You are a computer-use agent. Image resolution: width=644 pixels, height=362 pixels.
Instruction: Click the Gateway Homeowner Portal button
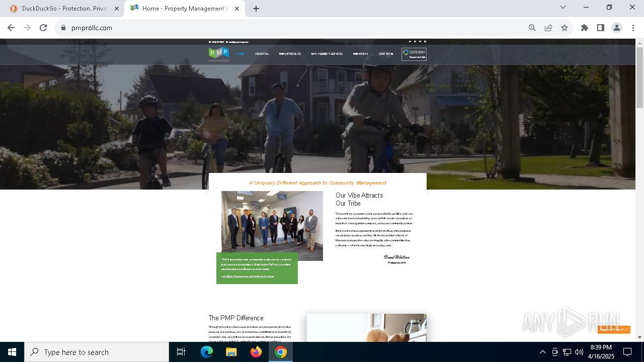pos(414,54)
